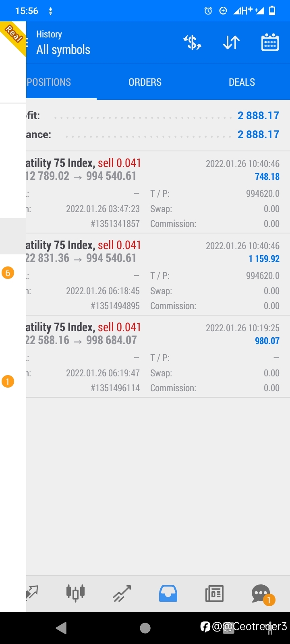Screen dimensions: 290x644
Task: Switch to the ORDERS tab
Action: (145, 82)
